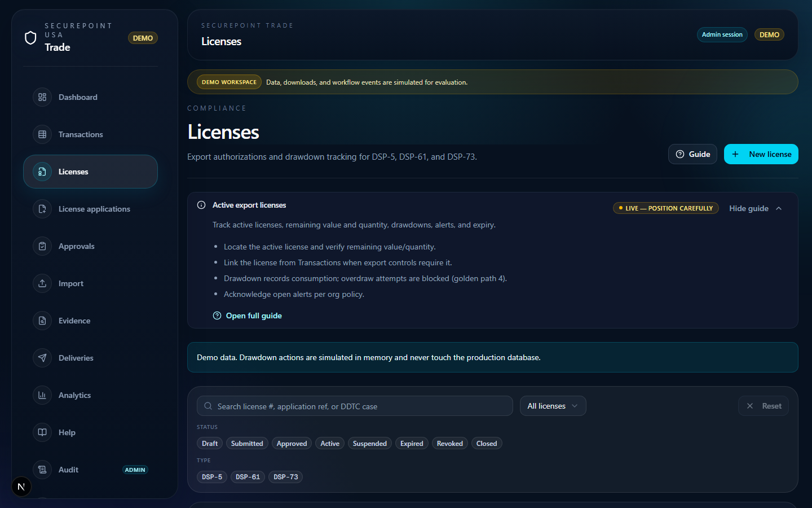Toggle the Submitted status filter chip
This screenshot has height=508, width=812.
click(247, 444)
